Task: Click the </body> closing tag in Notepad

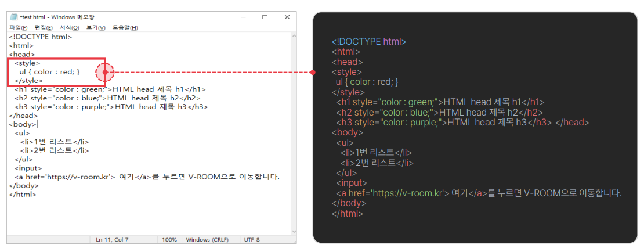Action: point(24,185)
